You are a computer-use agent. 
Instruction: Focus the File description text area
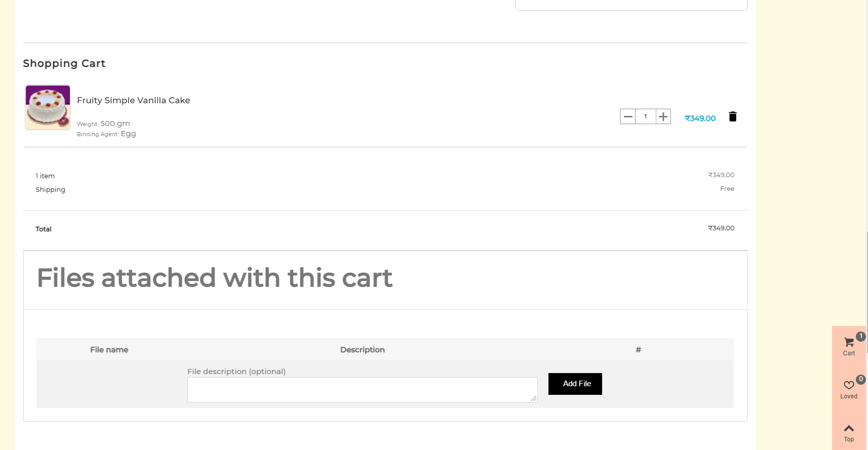tap(362, 390)
